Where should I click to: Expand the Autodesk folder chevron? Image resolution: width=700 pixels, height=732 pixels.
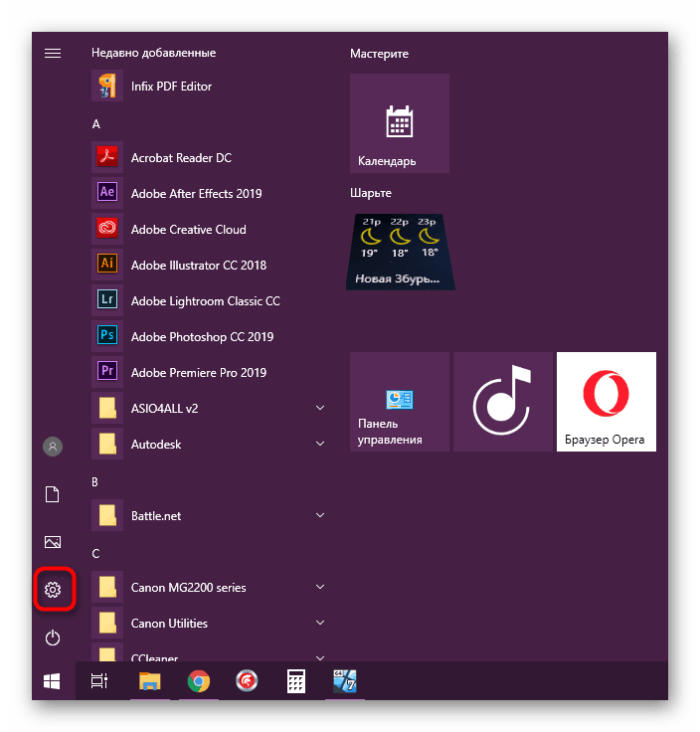click(x=320, y=444)
